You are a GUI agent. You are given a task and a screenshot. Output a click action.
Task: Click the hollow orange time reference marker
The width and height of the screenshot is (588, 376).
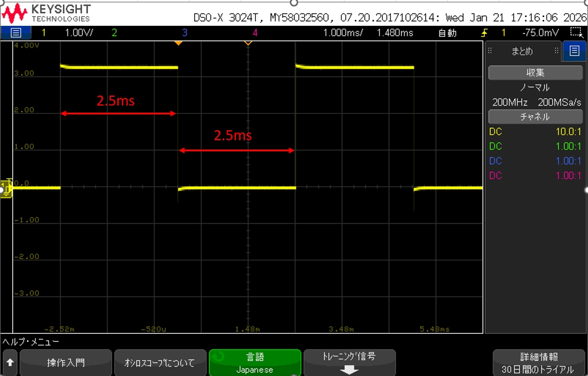point(248,43)
